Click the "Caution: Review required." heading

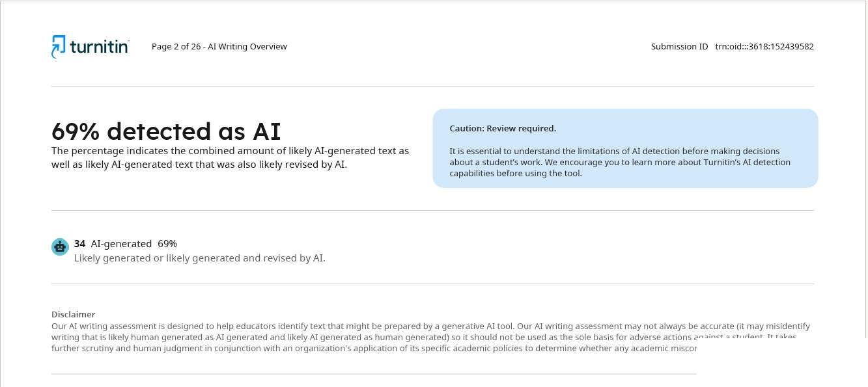tap(503, 129)
